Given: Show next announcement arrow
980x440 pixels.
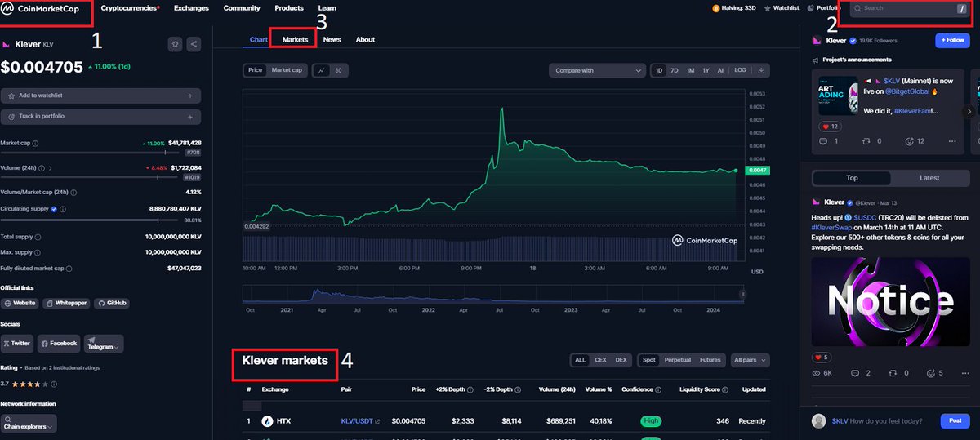Looking at the screenshot, I should pyautogui.click(x=969, y=111).
